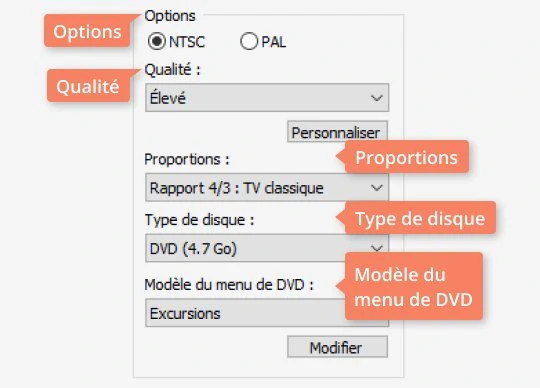
Task: Click the Personnaliser button
Action: pyautogui.click(x=337, y=132)
